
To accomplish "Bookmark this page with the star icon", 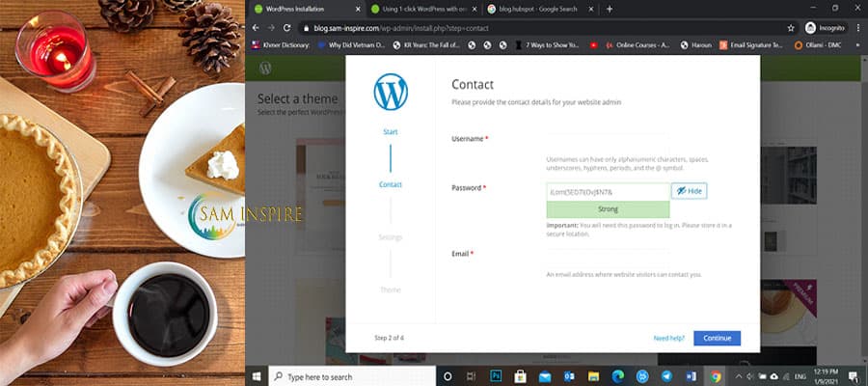I will pos(791,28).
